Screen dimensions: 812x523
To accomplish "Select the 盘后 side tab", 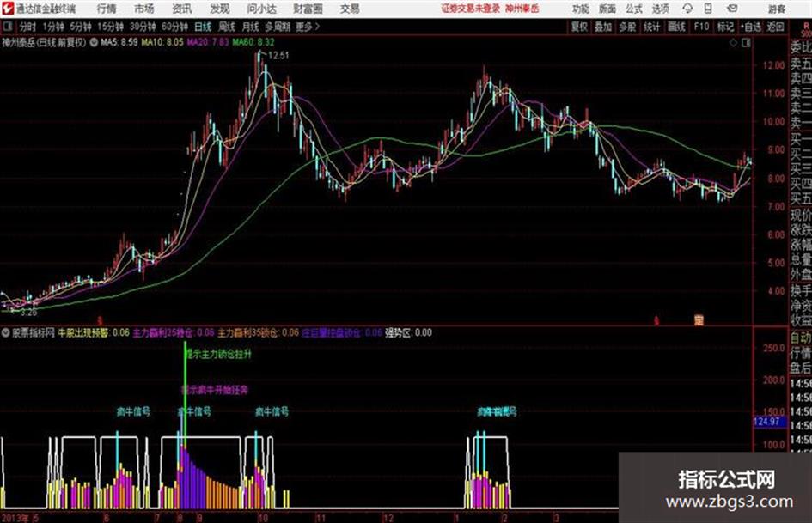I will click(801, 368).
